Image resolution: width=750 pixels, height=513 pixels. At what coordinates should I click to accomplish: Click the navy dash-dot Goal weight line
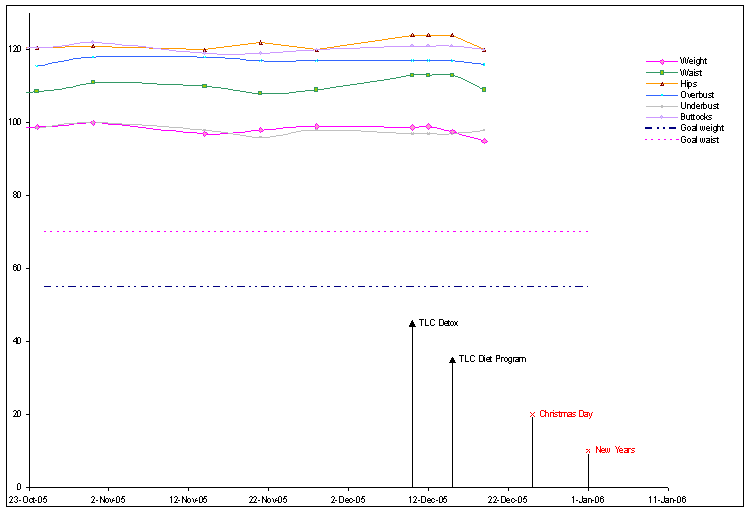316,286
